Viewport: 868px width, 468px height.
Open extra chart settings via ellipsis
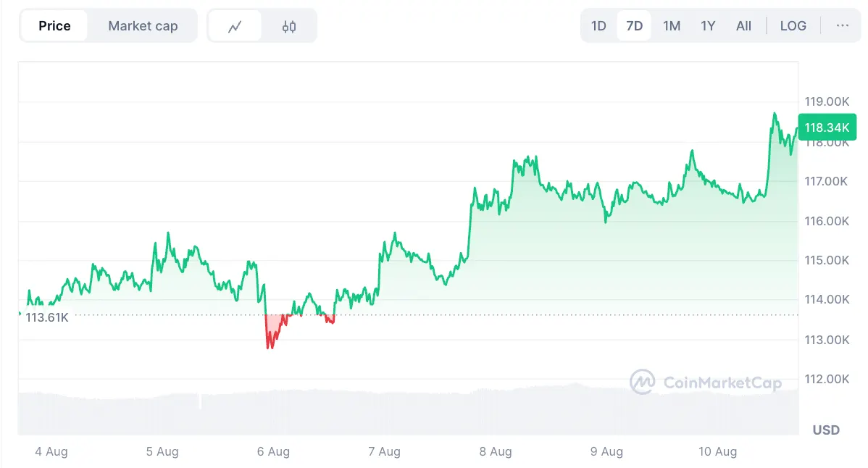842,25
